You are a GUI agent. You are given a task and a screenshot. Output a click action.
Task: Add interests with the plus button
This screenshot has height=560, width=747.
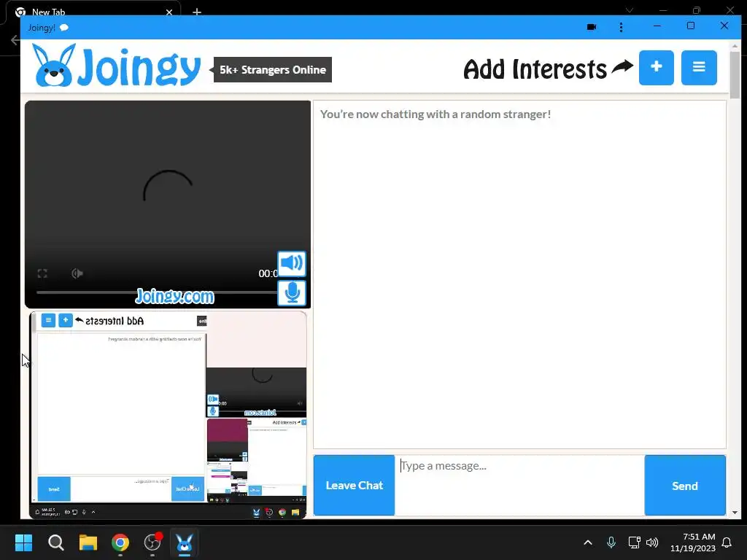656,68
